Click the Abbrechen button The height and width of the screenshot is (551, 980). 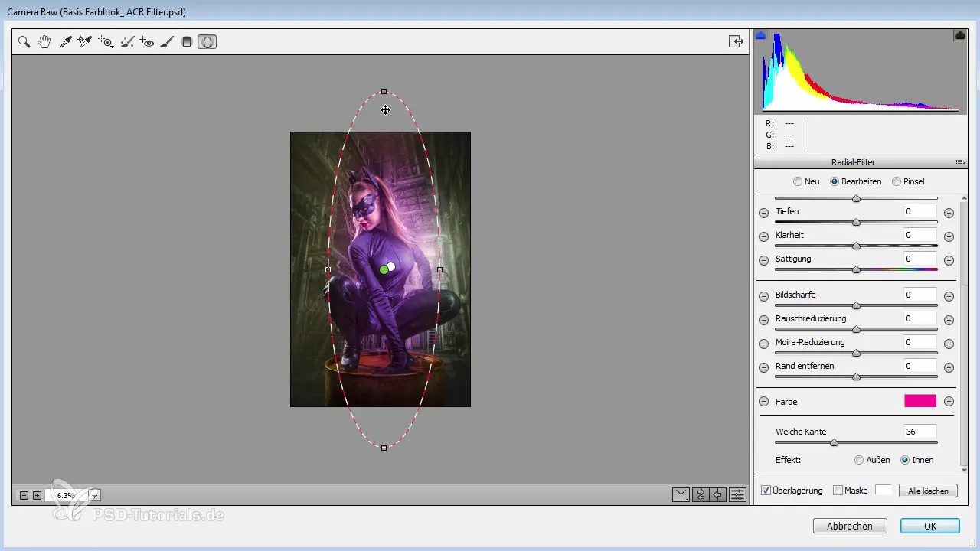(850, 526)
